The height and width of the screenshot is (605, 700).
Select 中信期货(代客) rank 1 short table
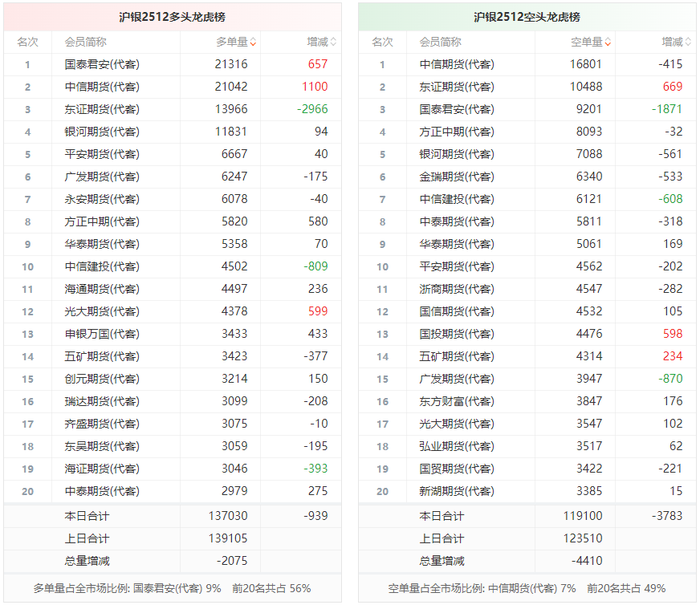tap(457, 64)
